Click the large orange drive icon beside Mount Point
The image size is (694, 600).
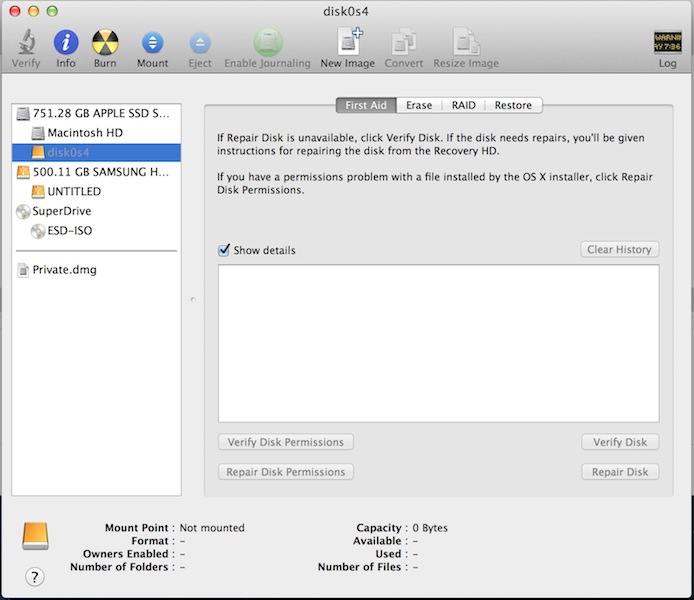pyautogui.click(x=35, y=536)
